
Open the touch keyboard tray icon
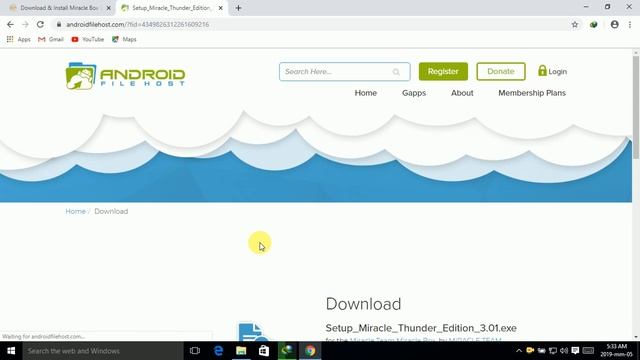(588, 351)
